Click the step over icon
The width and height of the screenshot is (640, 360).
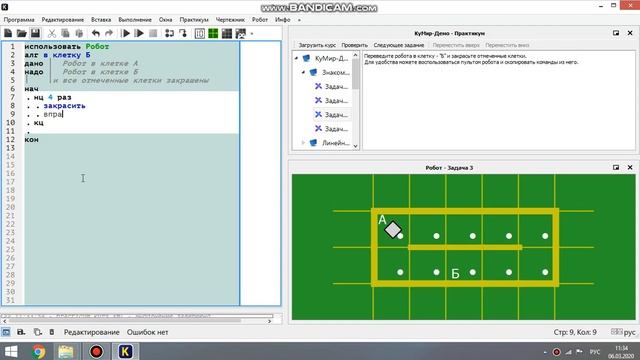click(169, 33)
